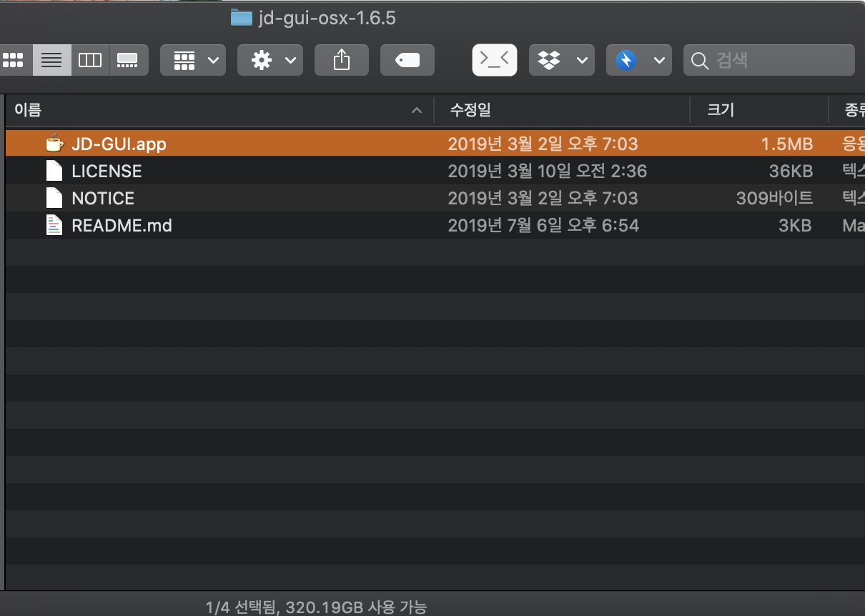Click the 1.5MB size value
The image size is (865, 616).
786,144
